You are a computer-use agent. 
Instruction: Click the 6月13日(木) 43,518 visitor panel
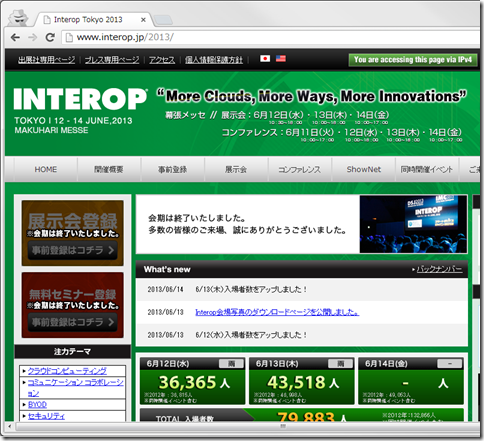click(x=302, y=381)
